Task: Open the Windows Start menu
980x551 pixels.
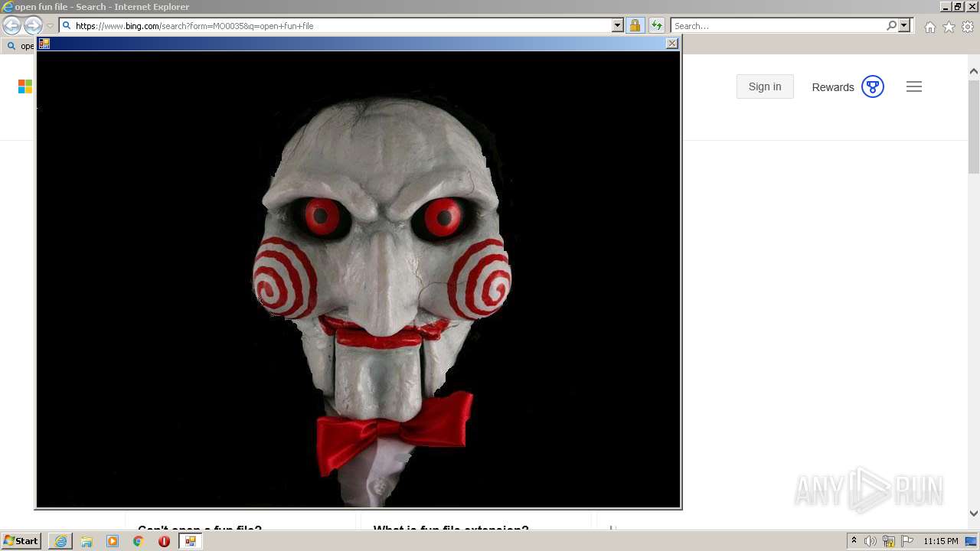Action: tap(21, 541)
